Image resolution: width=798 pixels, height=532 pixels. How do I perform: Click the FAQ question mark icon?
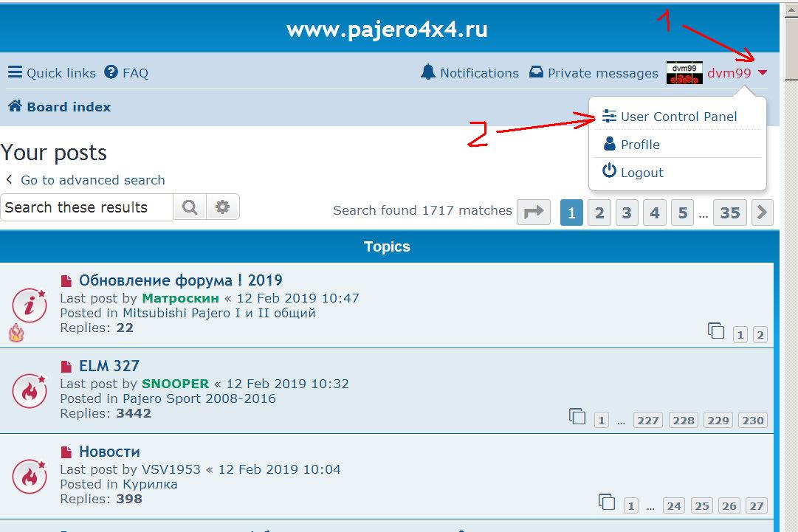click(x=111, y=72)
